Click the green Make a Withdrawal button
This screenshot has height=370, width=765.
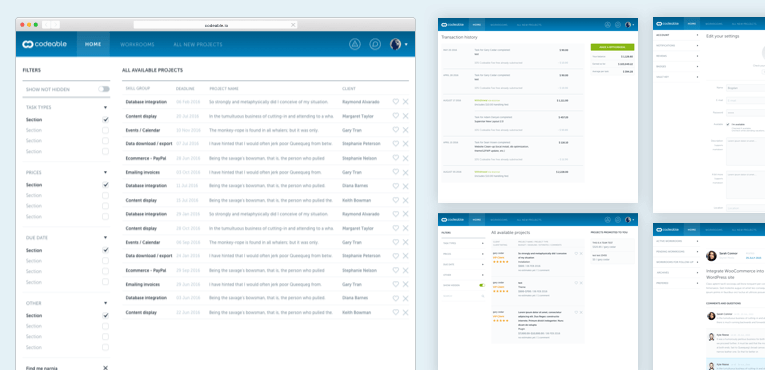click(612, 47)
